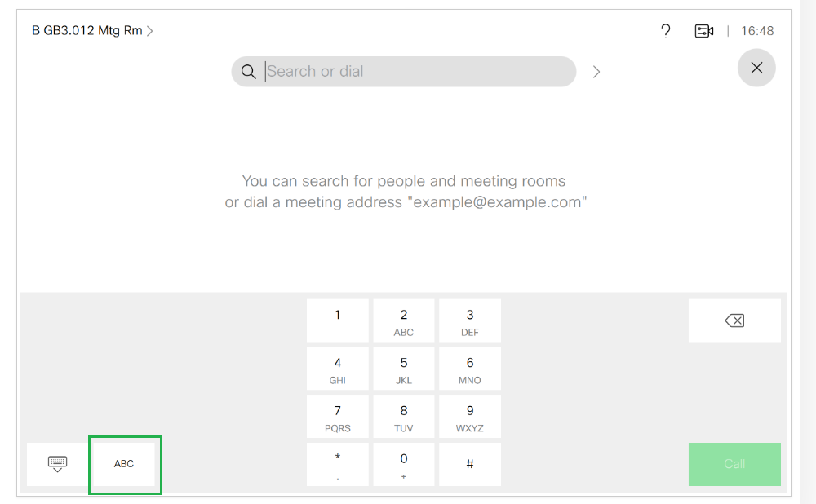Image resolution: width=816 pixels, height=504 pixels.
Task: Tap the 2 ABC key
Action: coord(404,321)
